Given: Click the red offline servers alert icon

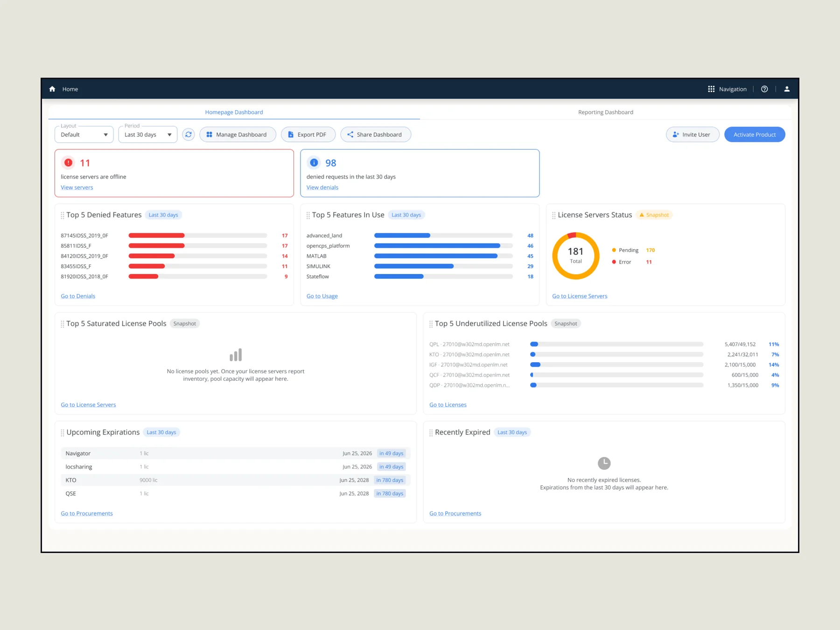Looking at the screenshot, I should coord(69,162).
